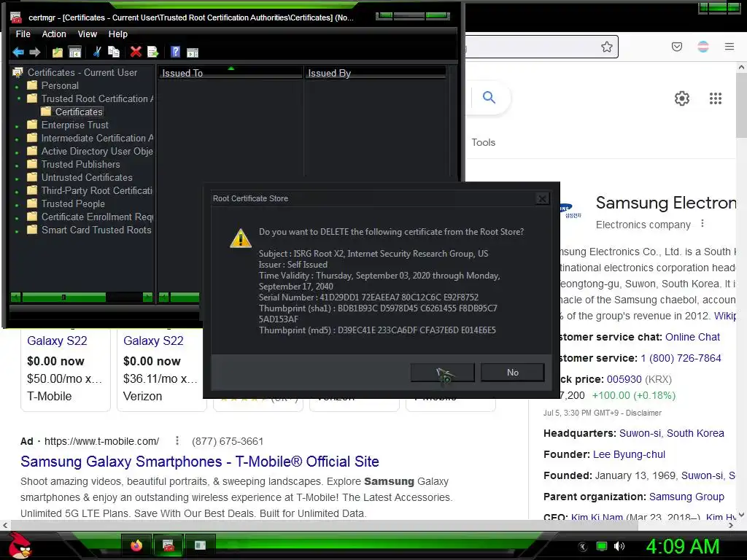This screenshot has height=560, width=747.
Task: Sort by the Issued To column header
Action: tap(231, 73)
